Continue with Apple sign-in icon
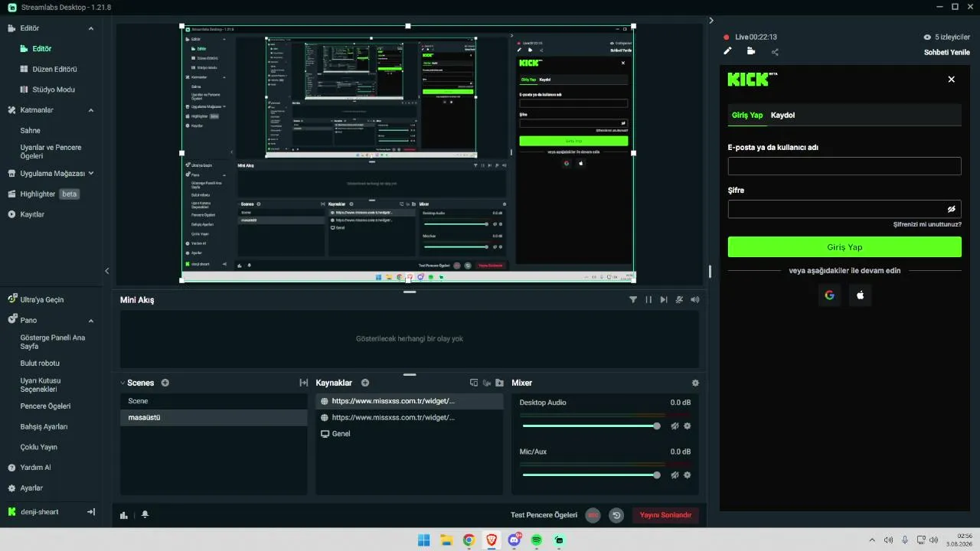980x551 pixels. [860, 295]
